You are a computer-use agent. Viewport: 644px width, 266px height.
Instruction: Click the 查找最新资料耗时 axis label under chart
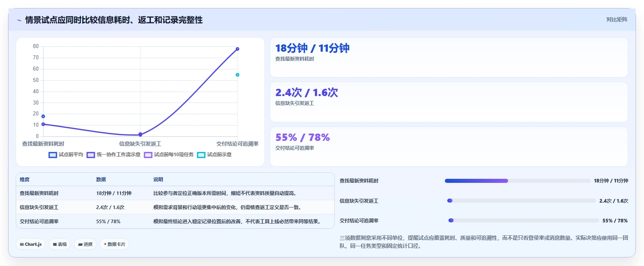43,144
